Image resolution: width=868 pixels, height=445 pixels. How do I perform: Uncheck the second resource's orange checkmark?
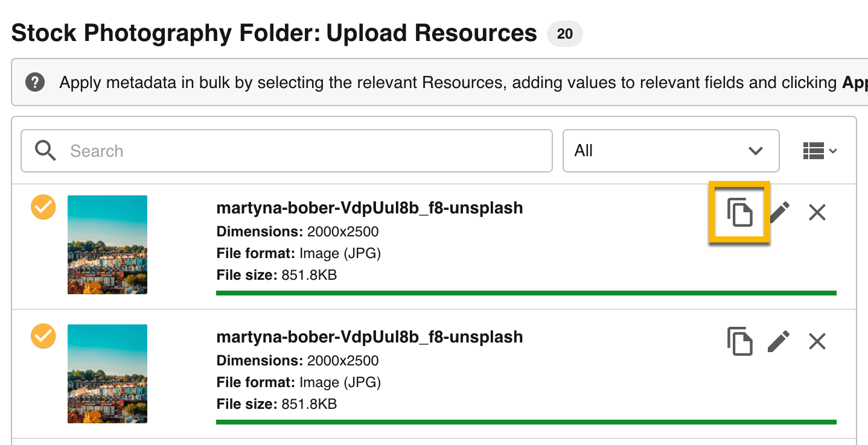click(x=43, y=336)
